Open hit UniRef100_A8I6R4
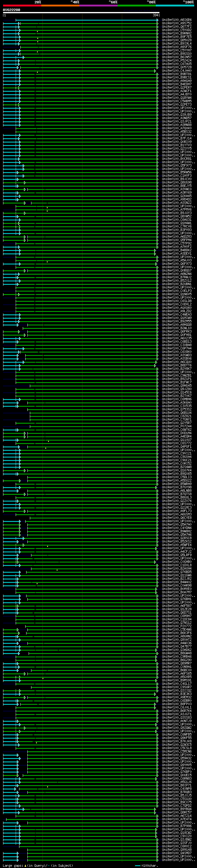 click(x=177, y=20)
